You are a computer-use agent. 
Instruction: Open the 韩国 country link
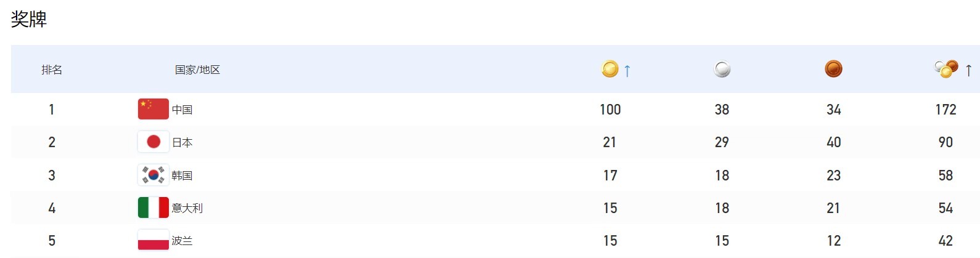coord(182,175)
